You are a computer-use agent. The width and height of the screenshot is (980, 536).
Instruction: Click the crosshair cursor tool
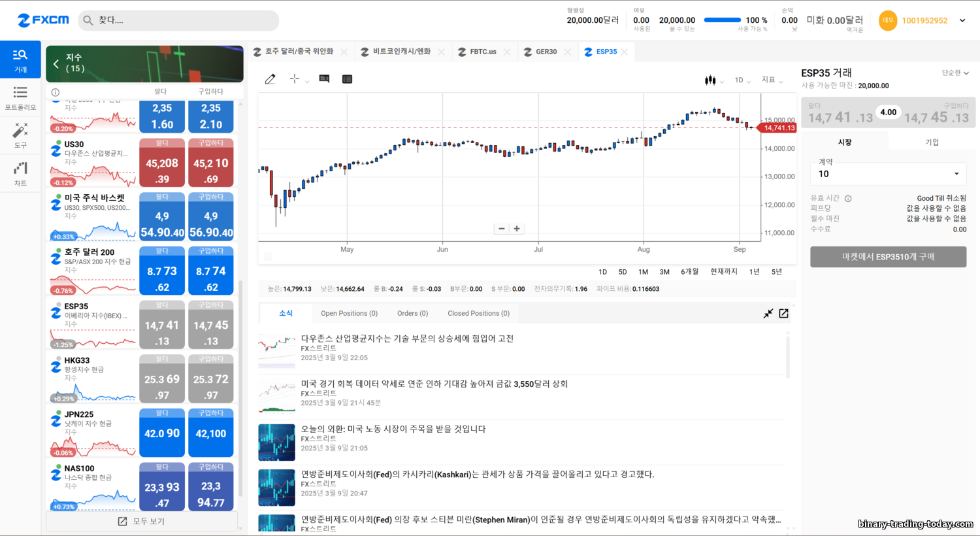(x=295, y=79)
